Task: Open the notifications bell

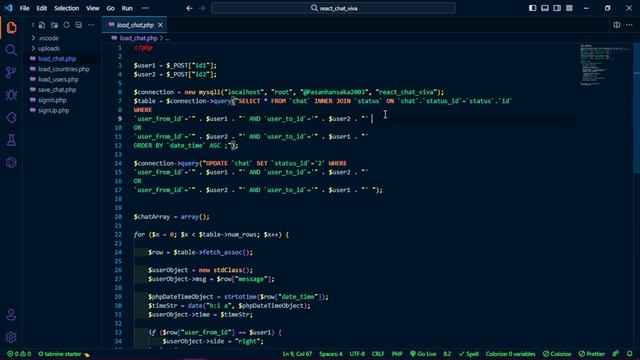Action: tap(630, 353)
